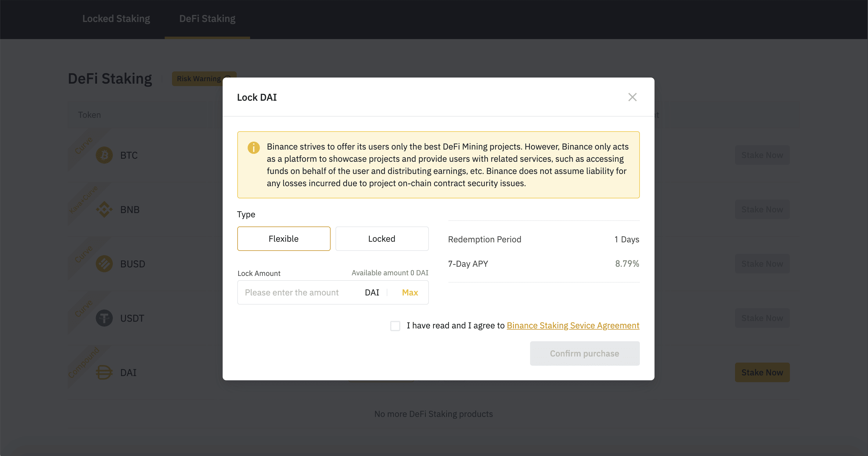Click the BNB coin icon
This screenshot has height=456, width=868.
(x=104, y=209)
